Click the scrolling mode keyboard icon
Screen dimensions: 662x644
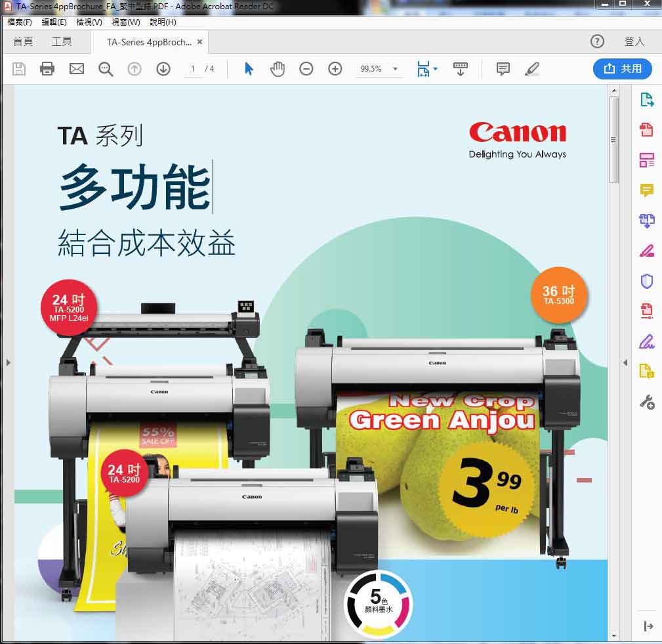click(460, 68)
